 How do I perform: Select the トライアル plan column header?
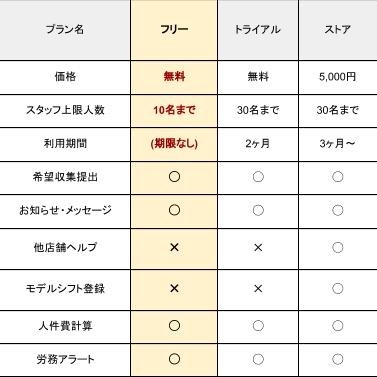(x=257, y=29)
